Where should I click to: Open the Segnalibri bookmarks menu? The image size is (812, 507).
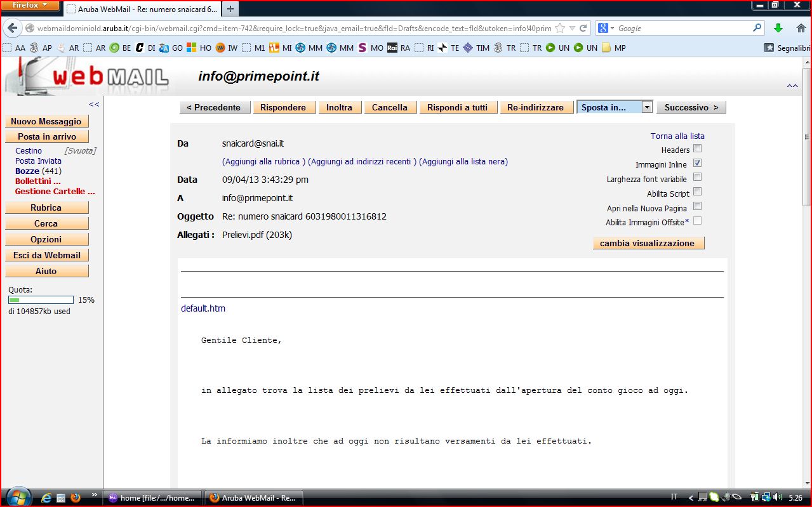(787, 48)
